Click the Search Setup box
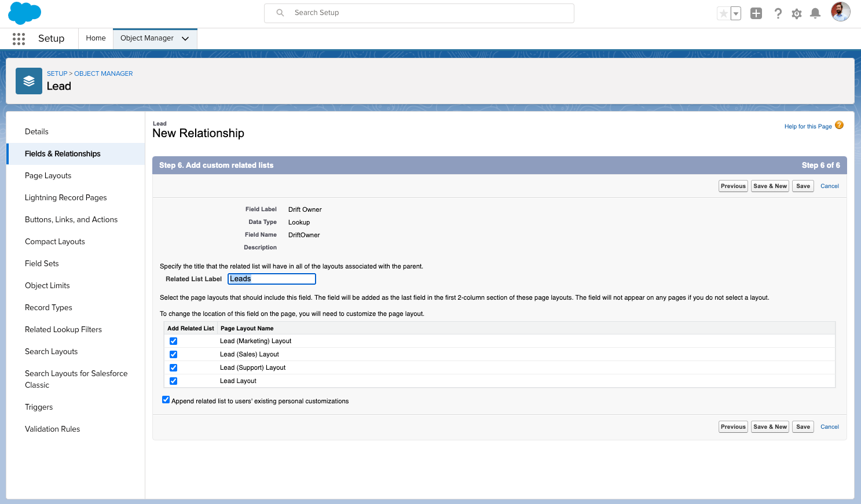Image resolution: width=861 pixels, height=504 pixels. pos(419,13)
